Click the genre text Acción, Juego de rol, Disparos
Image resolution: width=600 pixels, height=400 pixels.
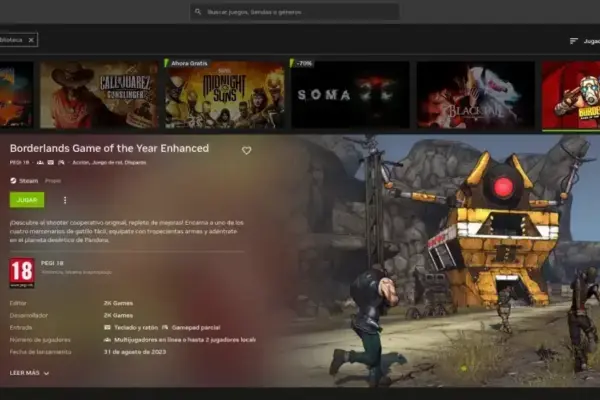point(109,162)
